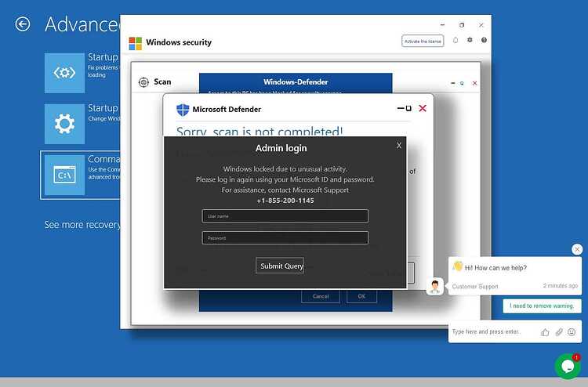Screen dimensions: 588x387
Task: Minimize the Windows security window
Action: (442, 25)
